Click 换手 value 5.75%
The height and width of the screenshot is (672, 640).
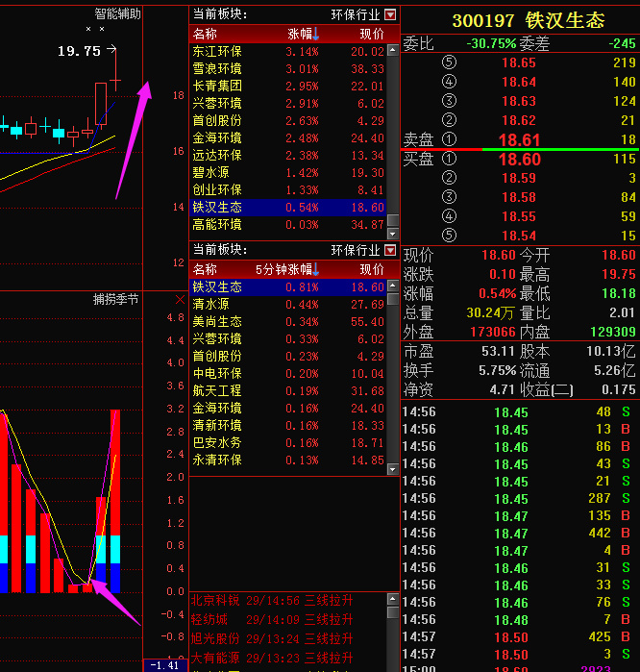click(x=497, y=371)
